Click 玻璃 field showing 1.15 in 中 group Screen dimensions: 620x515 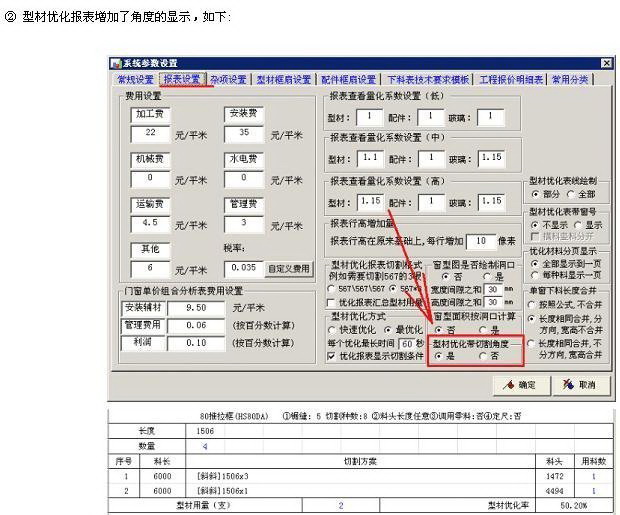tap(491, 159)
